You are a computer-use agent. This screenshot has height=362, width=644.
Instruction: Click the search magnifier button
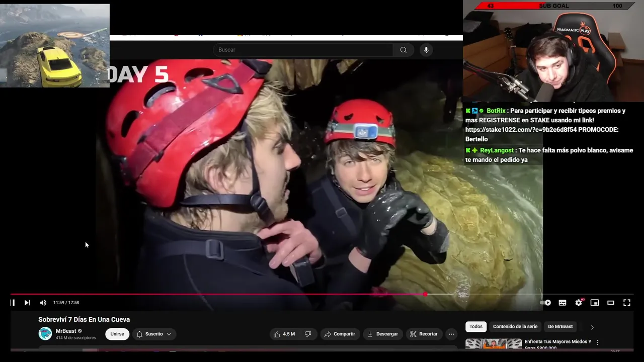404,50
